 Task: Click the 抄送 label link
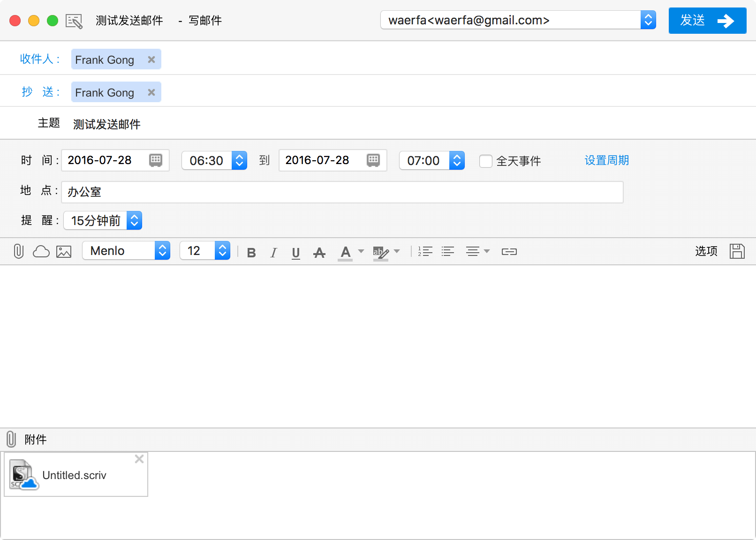41,92
